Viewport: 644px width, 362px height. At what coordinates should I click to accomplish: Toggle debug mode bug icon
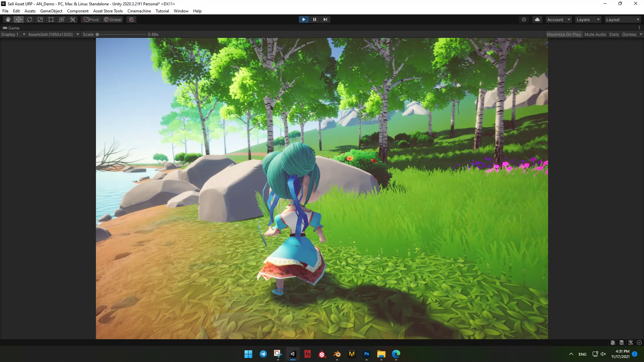[x=613, y=343]
